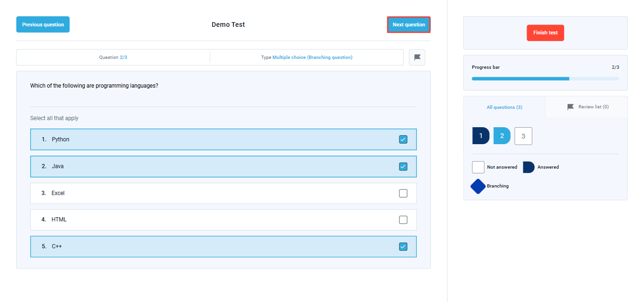
Task: Click the red Finish test button
Action: pos(545,33)
